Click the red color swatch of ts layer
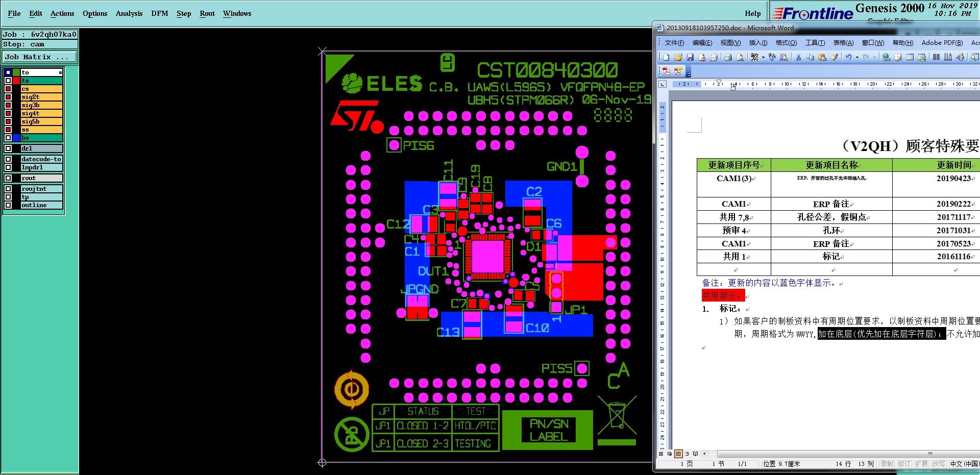980x475 pixels. 16,81
